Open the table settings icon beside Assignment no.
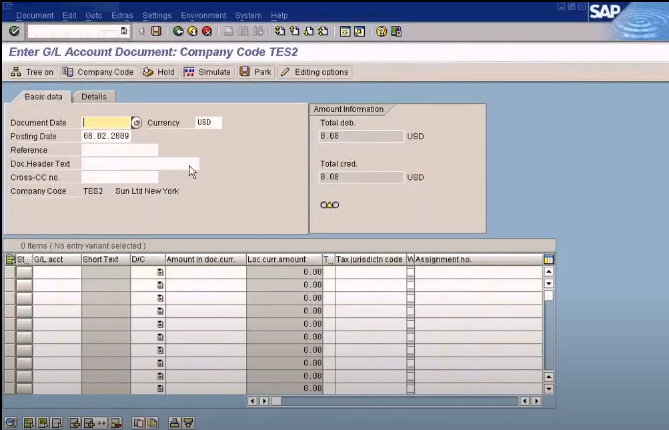The image size is (669, 430). point(549,259)
